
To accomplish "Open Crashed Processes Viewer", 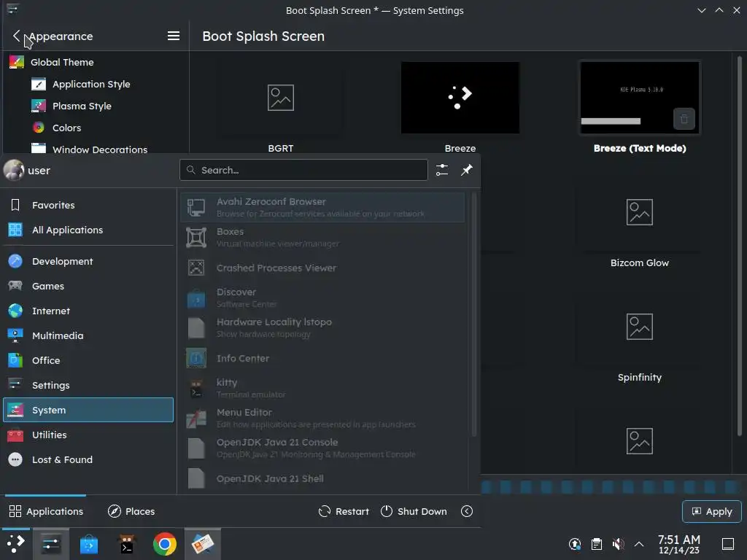I will tap(322, 268).
